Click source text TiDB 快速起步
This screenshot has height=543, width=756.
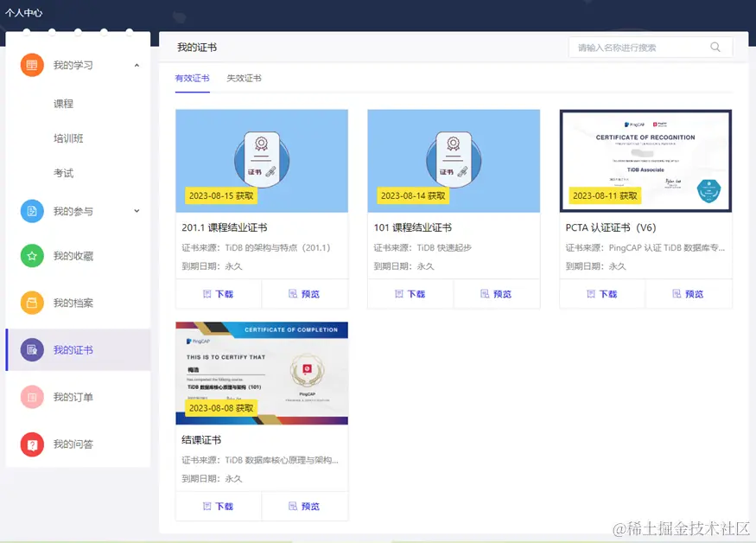(444, 247)
